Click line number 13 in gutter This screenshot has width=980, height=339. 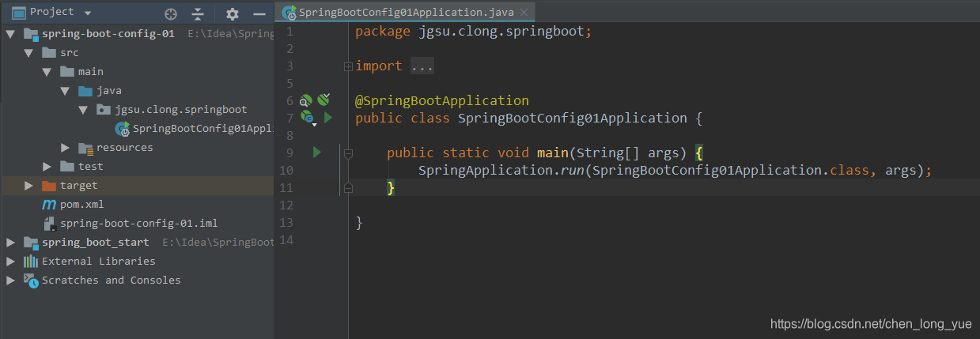286,223
